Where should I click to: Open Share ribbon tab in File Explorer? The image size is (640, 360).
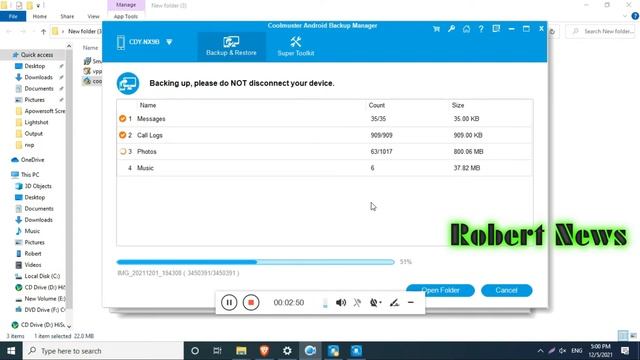pos(67,16)
